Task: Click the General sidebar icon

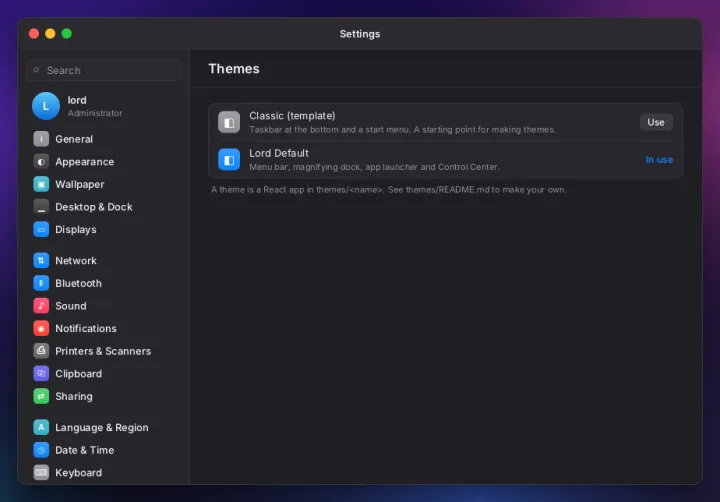Action: coord(41,139)
